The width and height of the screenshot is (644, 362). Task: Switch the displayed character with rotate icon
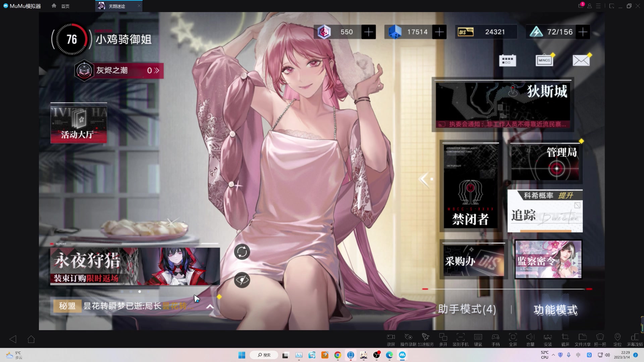[x=242, y=252]
